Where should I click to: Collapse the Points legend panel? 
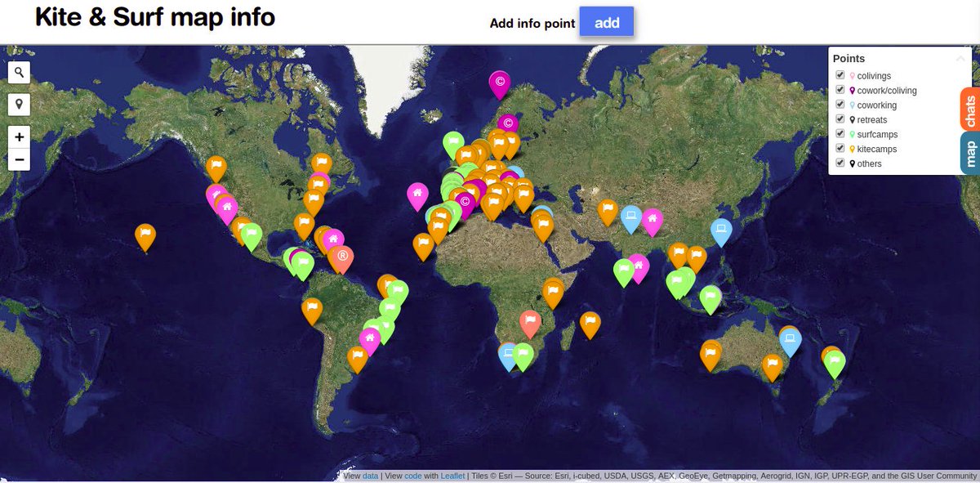(x=960, y=59)
